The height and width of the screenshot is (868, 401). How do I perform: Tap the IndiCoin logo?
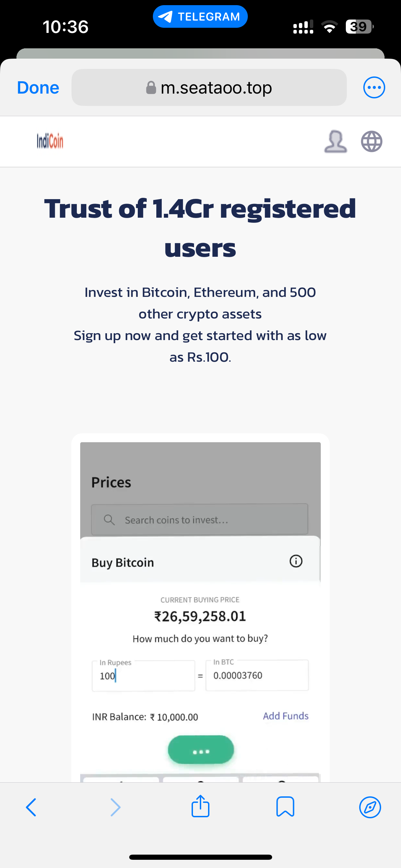tap(50, 141)
